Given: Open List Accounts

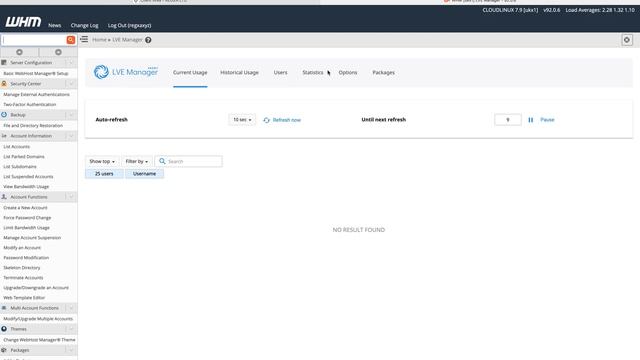Looking at the screenshot, I should coord(17,147).
